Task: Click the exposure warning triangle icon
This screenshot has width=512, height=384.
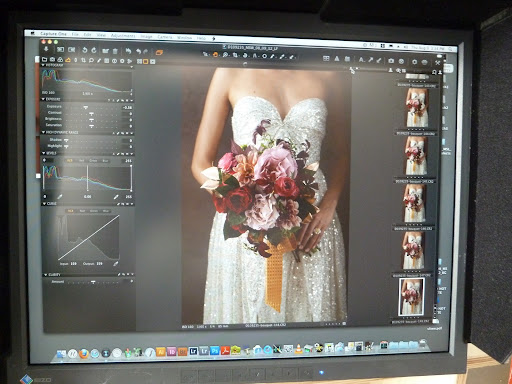Action: (337, 59)
